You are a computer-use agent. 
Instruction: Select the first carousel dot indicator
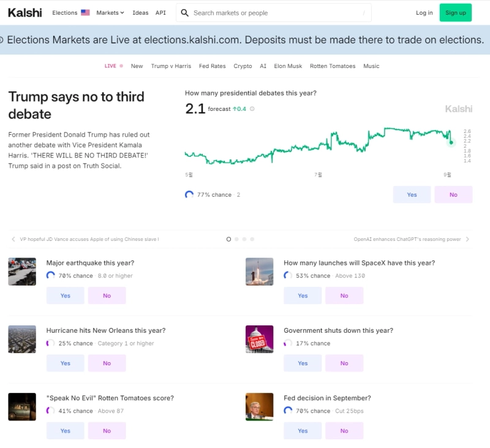[x=229, y=240]
